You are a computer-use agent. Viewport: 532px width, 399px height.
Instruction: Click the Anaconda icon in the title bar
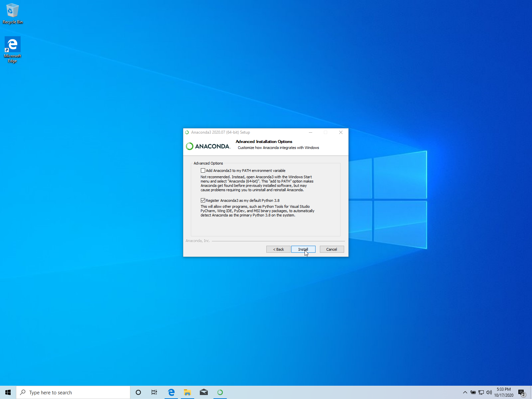(187, 132)
